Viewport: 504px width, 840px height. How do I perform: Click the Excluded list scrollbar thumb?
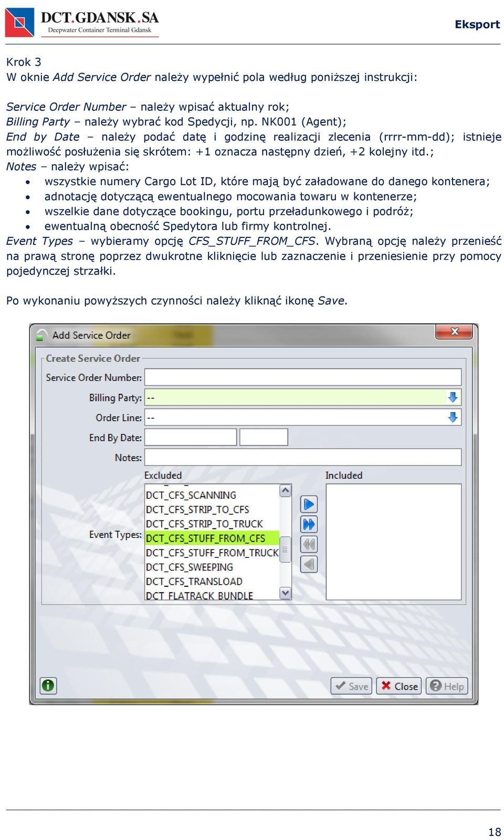click(285, 549)
